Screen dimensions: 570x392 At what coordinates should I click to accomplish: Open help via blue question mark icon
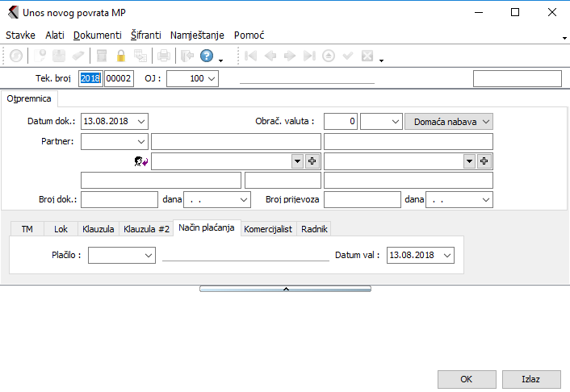[x=207, y=56]
